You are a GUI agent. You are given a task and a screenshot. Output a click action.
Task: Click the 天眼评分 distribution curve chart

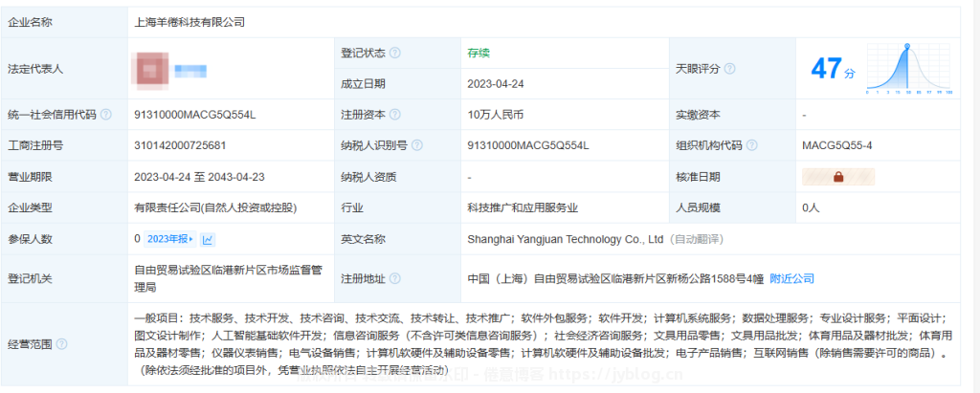(907, 69)
